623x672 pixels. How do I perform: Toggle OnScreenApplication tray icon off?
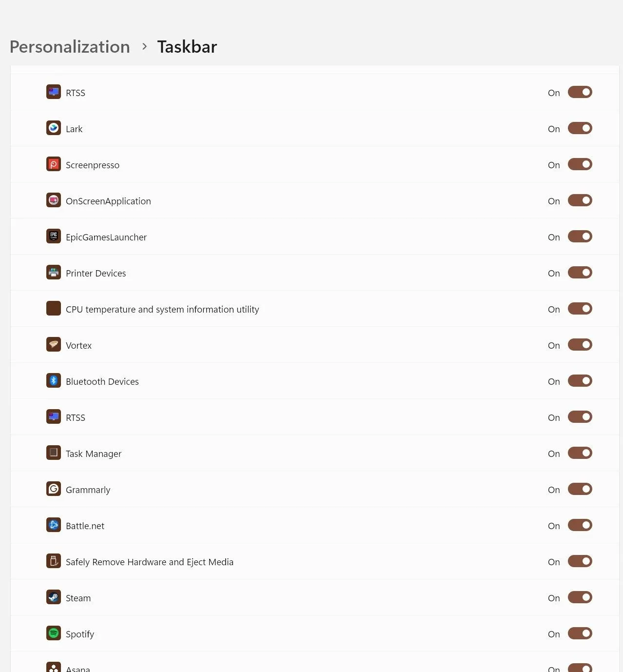580,200
